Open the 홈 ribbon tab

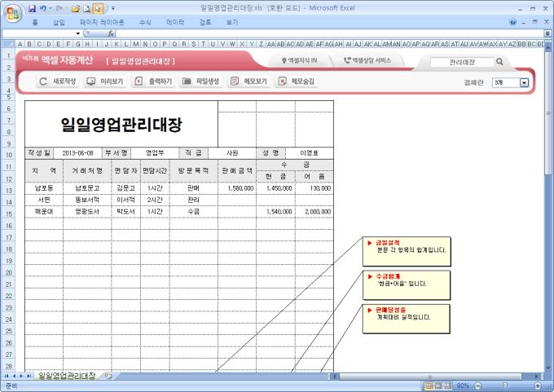34,22
